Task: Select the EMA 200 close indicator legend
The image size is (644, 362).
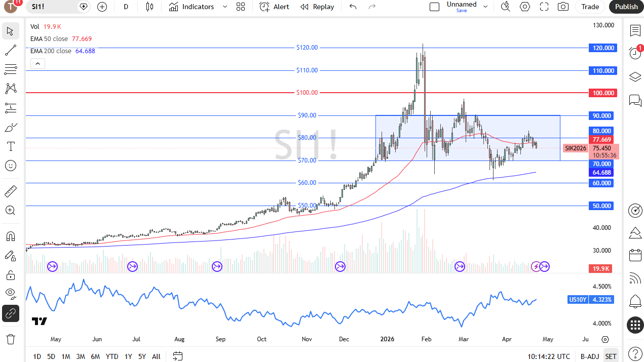Action: pos(62,51)
